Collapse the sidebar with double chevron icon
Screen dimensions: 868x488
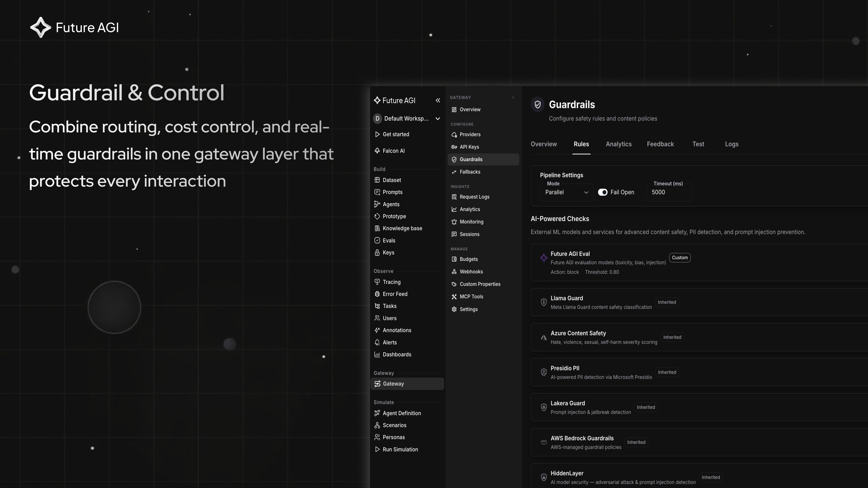(438, 100)
